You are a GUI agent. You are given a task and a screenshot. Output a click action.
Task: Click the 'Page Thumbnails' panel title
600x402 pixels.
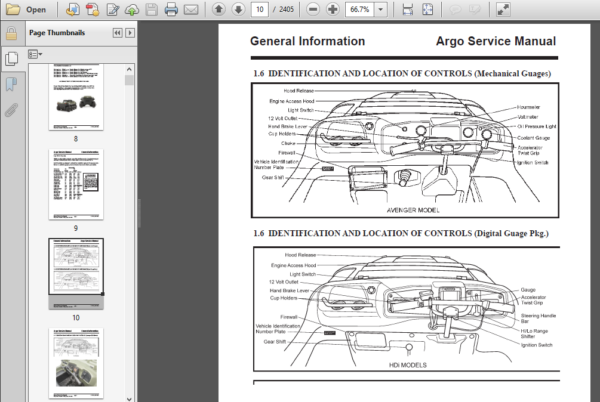[57, 33]
